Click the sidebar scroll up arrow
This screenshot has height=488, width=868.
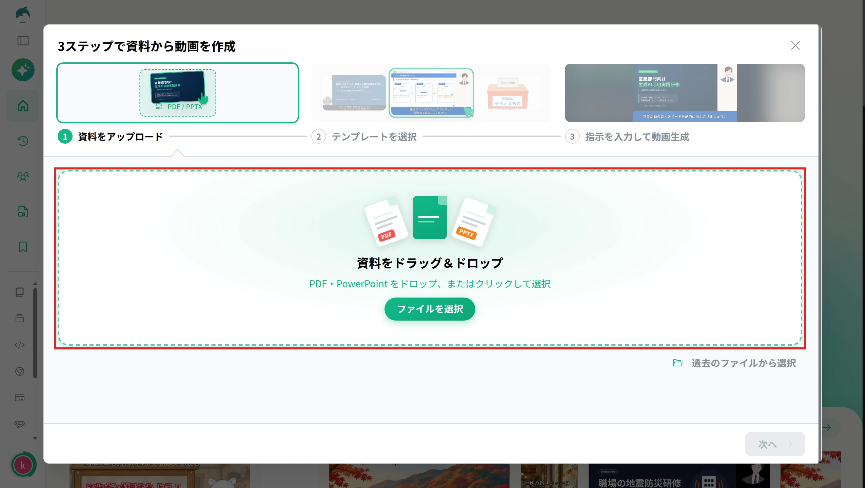coord(35,283)
